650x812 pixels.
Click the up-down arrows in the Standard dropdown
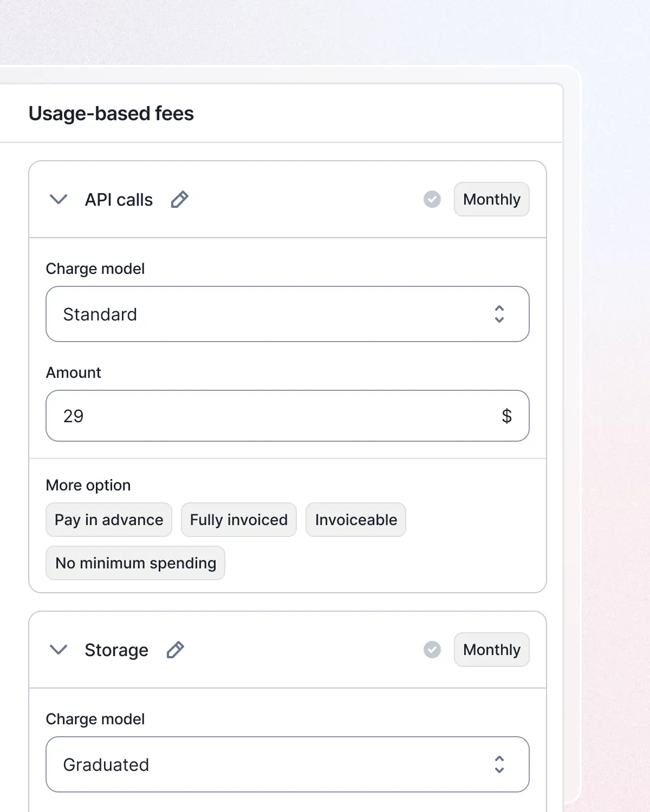tap(500, 314)
